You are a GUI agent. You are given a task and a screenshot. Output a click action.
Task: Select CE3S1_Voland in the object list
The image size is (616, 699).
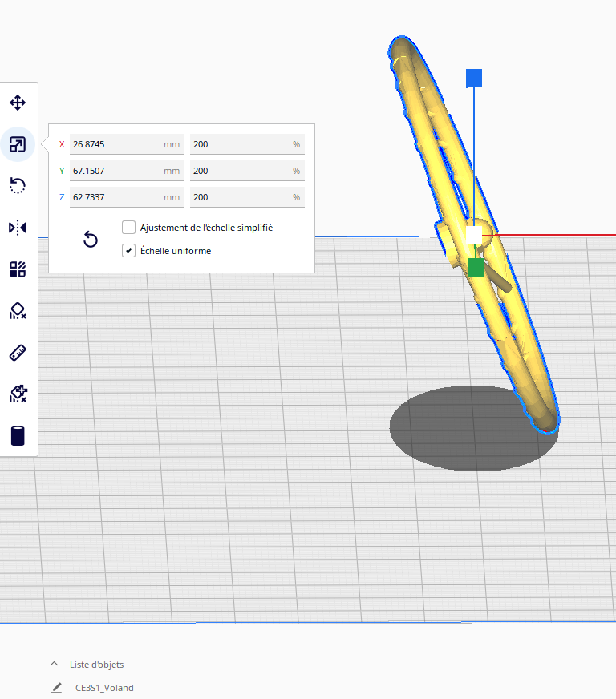pos(104,688)
